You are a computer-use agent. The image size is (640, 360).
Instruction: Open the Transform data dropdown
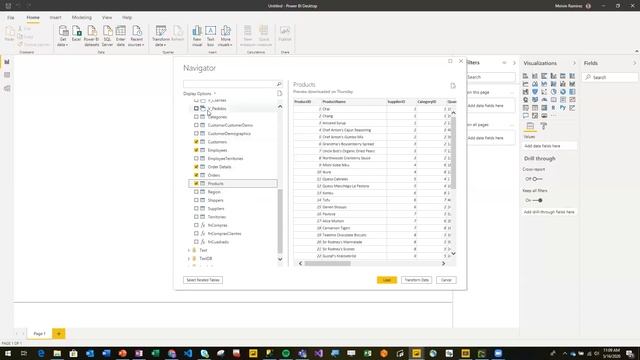click(x=161, y=36)
